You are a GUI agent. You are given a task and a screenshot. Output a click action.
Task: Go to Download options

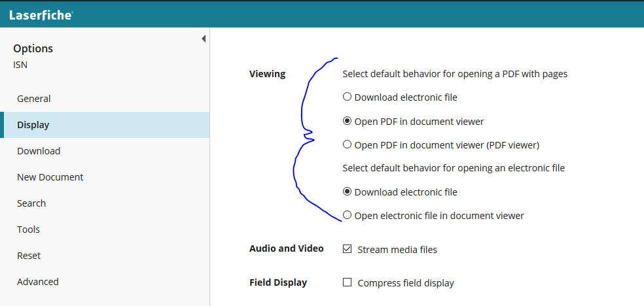point(105,151)
